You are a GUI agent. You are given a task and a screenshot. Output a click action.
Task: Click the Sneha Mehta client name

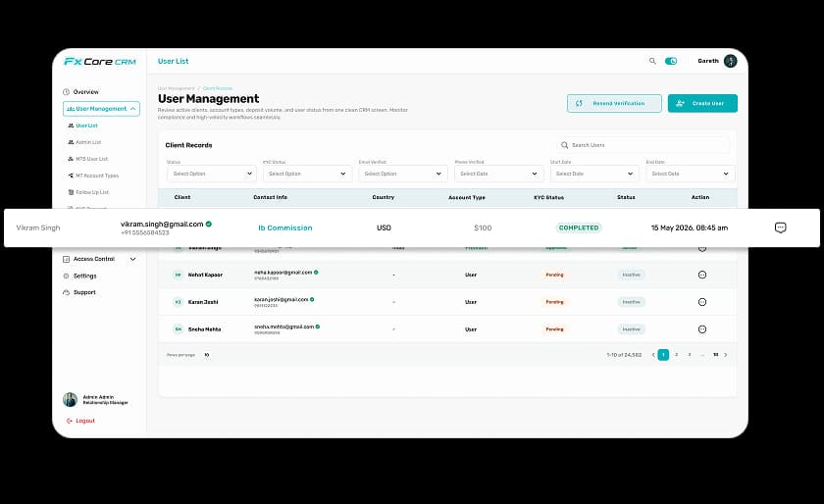[204, 329]
